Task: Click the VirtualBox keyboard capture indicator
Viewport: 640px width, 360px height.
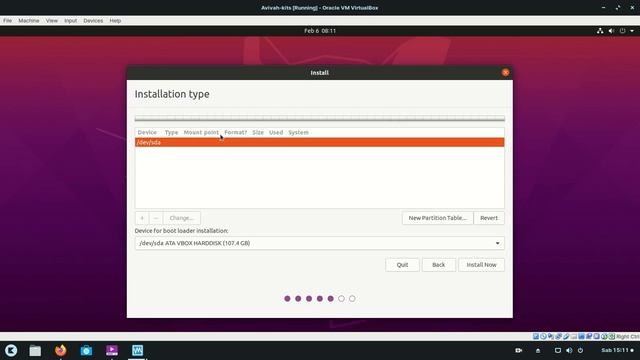Action: point(611,336)
